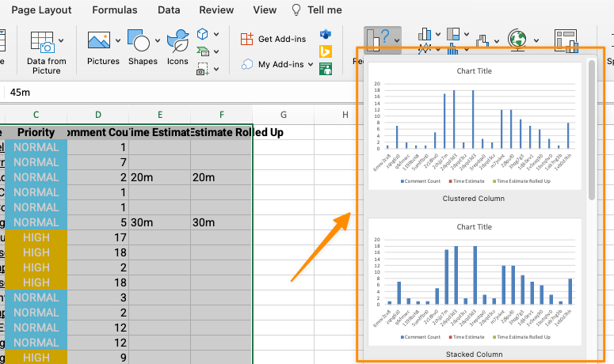The image size is (614, 364).
Task: Select column G header
Action: pyautogui.click(x=283, y=115)
